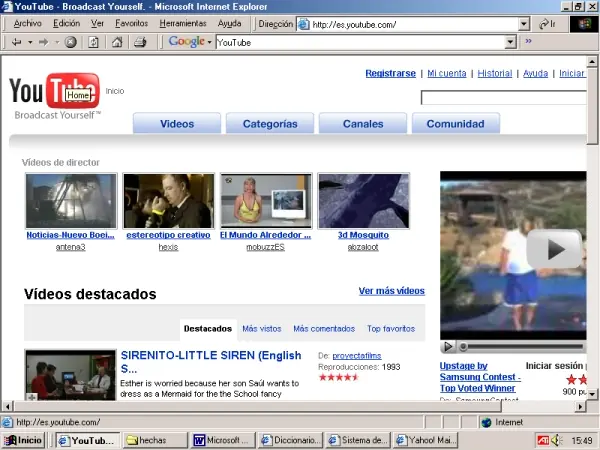Open the Mi cuenta link

coord(447,73)
